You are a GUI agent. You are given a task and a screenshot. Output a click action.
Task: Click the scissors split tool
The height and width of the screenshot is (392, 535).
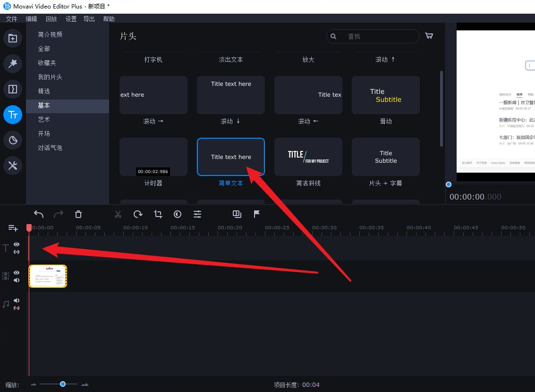118,214
